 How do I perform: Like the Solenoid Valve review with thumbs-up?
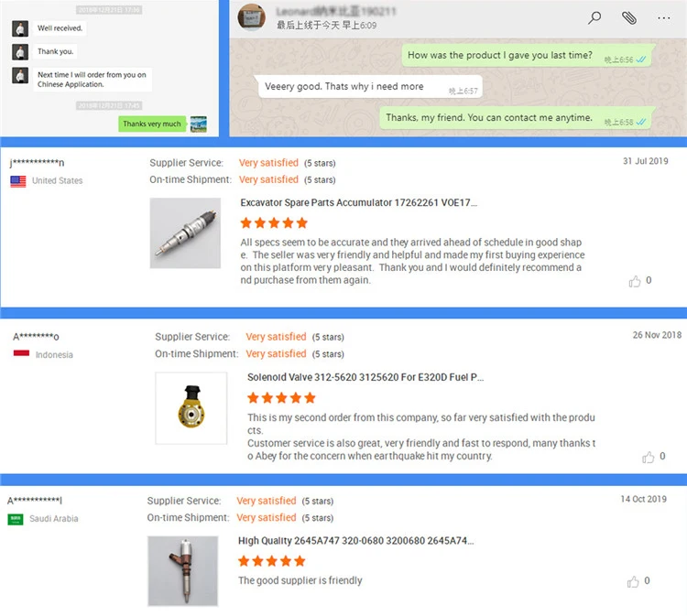[648, 457]
